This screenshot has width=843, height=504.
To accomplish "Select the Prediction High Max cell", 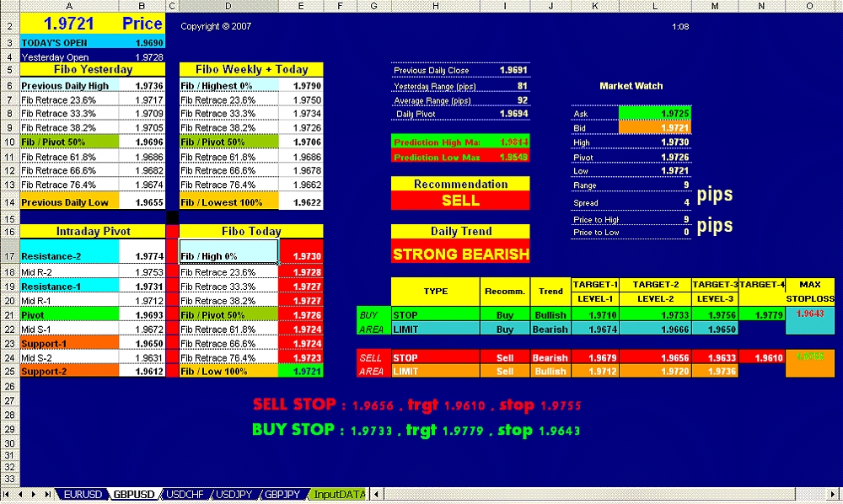I will pos(460,142).
